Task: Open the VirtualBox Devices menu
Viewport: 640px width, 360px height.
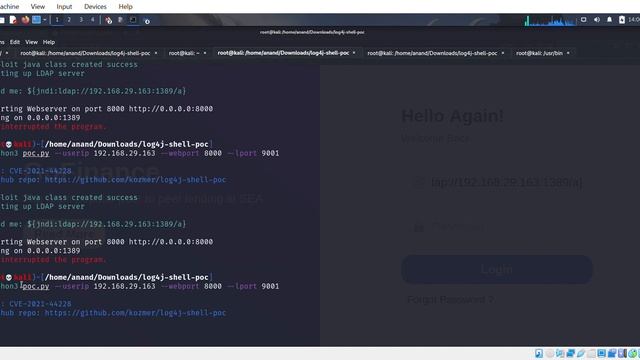Action: (x=95, y=7)
